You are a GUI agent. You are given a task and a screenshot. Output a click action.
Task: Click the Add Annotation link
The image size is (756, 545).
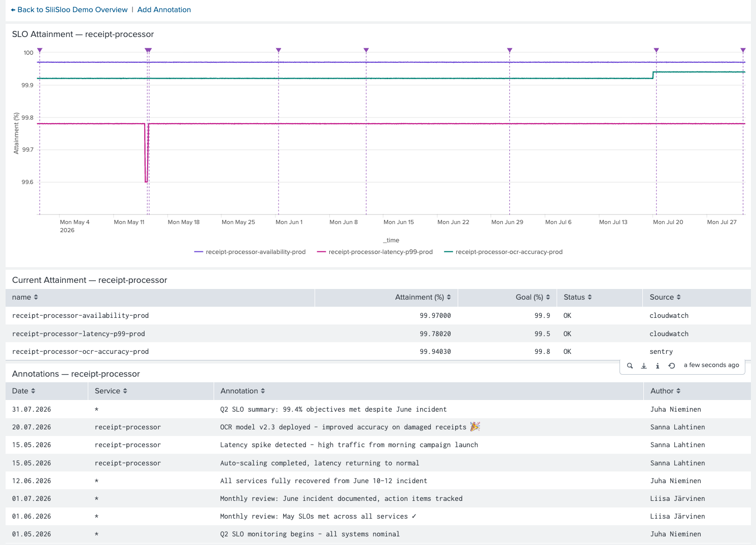(x=164, y=10)
